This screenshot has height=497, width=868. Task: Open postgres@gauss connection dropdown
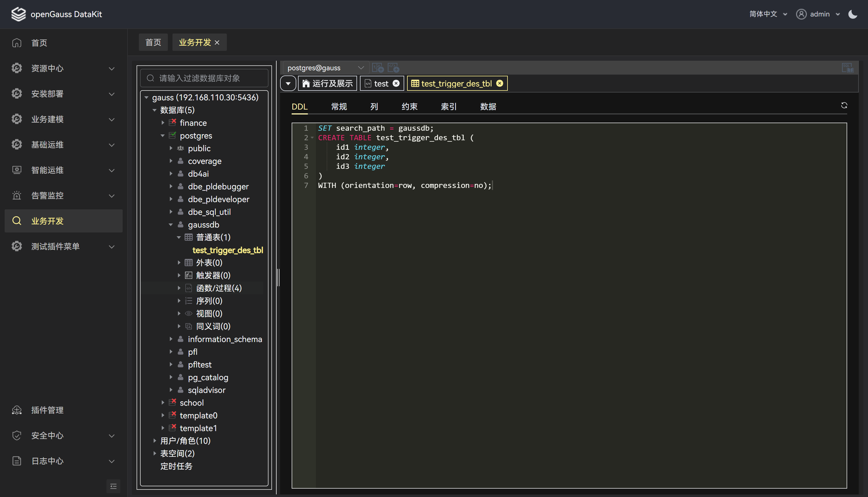click(x=325, y=68)
